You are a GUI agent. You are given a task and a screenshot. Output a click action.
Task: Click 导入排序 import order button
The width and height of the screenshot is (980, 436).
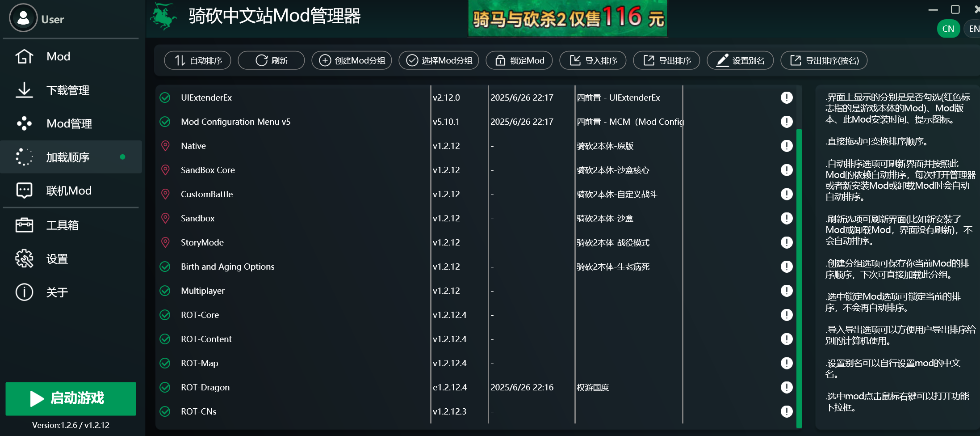click(593, 60)
